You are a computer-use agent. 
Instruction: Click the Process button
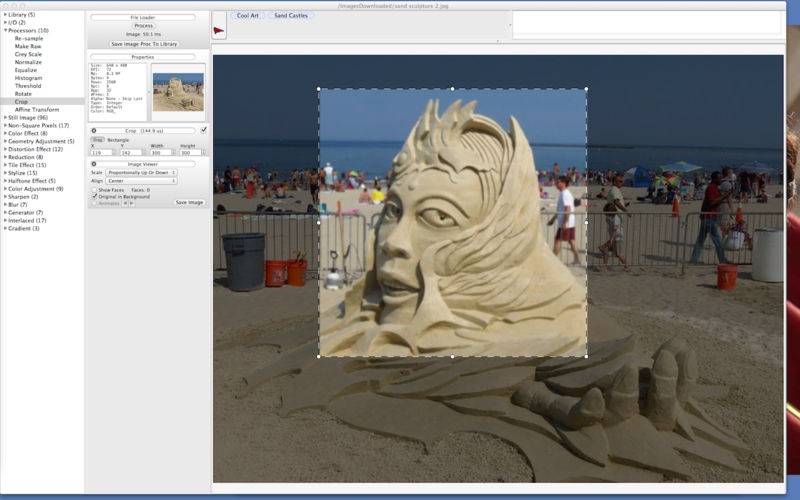[143, 26]
